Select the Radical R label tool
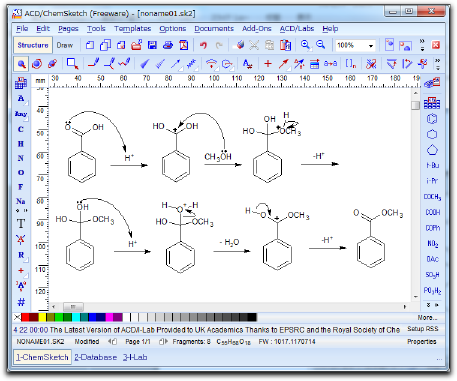This screenshot has width=457, height=381. (21, 255)
